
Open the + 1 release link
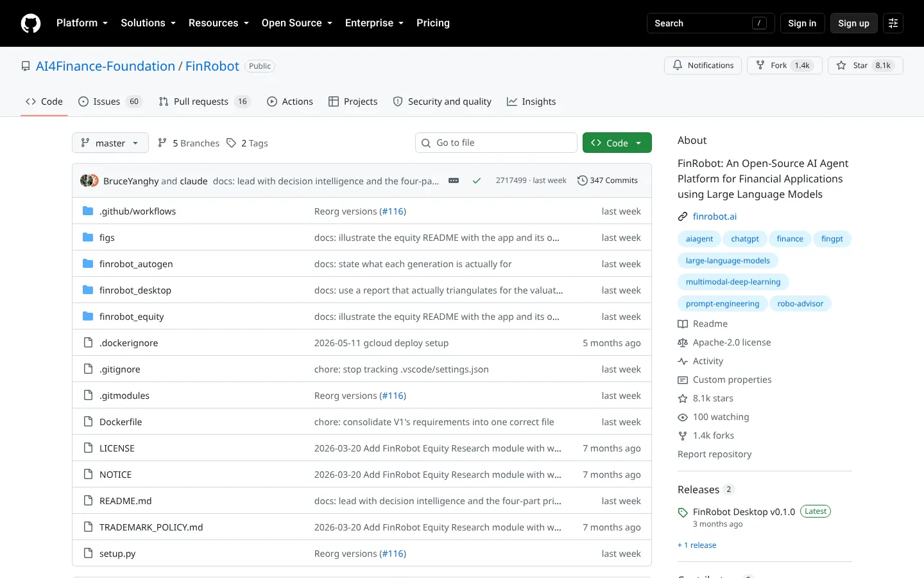click(x=697, y=545)
